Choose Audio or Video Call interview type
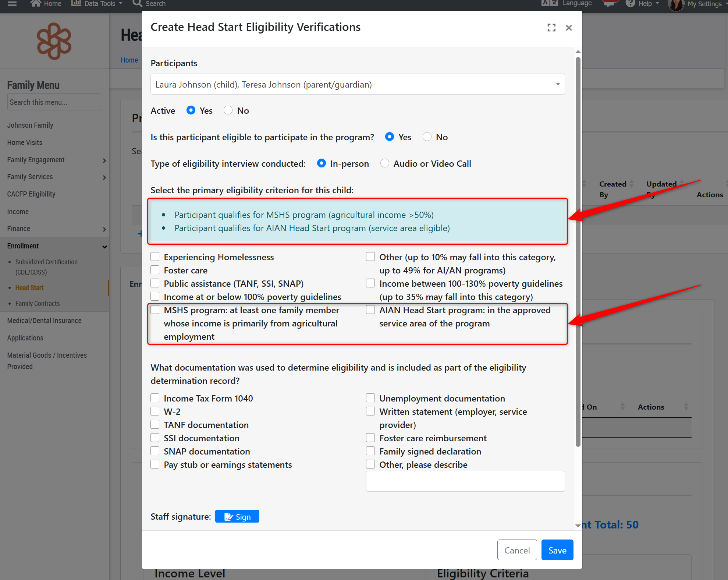The image size is (728, 580). pos(385,163)
